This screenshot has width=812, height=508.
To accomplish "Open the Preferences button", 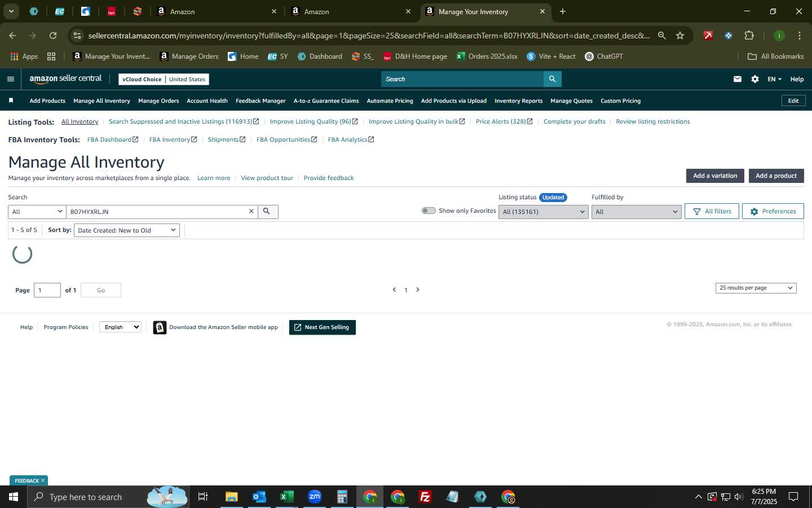I will (x=773, y=211).
